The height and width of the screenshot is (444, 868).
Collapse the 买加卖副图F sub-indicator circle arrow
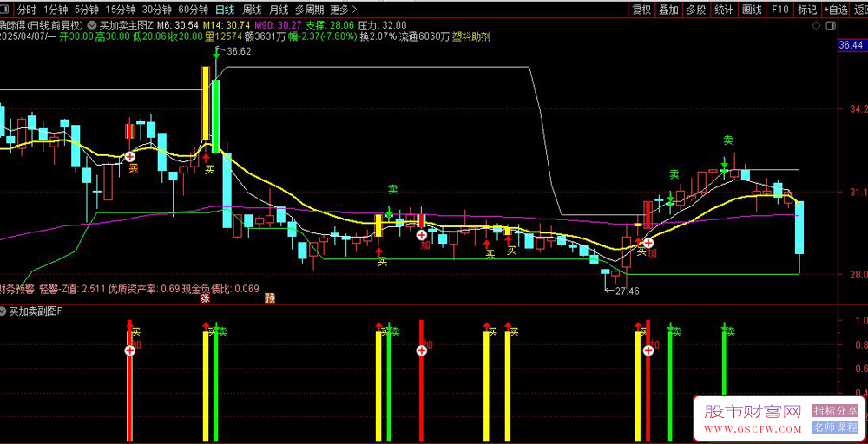[3, 310]
